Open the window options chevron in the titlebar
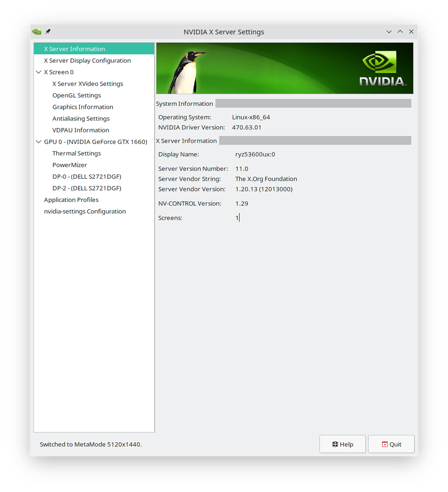Image resolution: width=448 pixels, height=492 pixels. point(389,31)
